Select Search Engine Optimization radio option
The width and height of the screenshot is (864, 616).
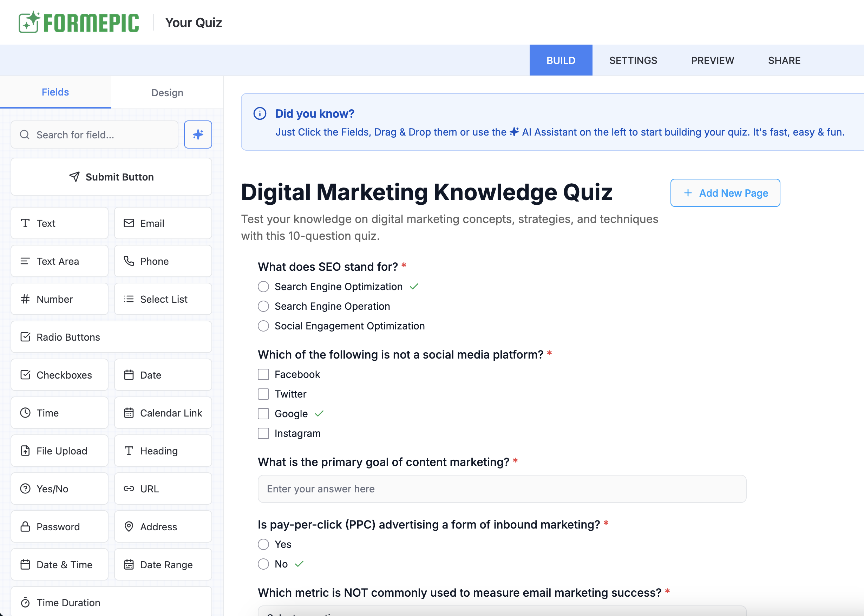pyautogui.click(x=263, y=287)
